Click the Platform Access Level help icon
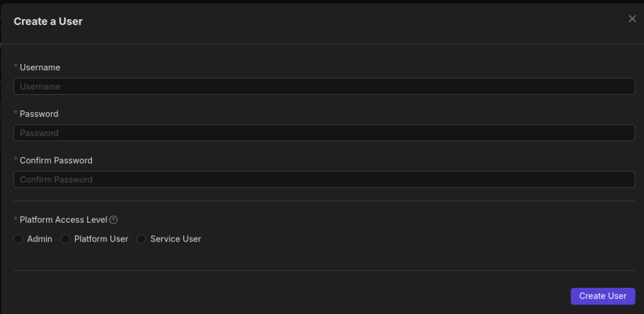 113,220
